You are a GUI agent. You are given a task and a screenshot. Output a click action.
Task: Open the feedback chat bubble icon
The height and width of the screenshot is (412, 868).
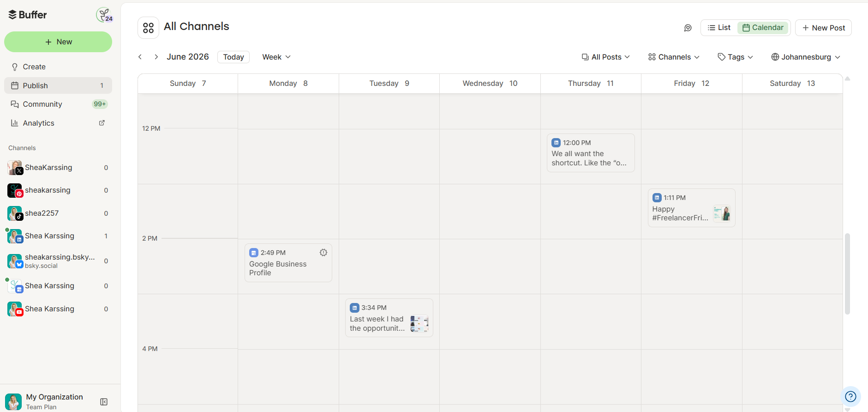[688, 28]
